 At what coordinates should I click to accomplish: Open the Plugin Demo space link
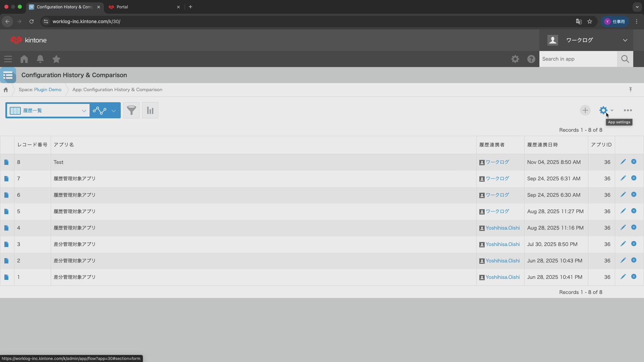[48, 89]
